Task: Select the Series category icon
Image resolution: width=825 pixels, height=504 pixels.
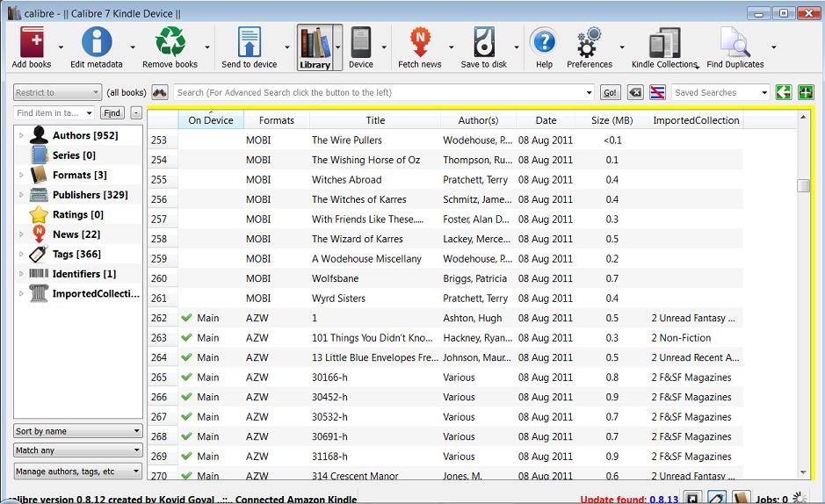Action: click(x=40, y=155)
